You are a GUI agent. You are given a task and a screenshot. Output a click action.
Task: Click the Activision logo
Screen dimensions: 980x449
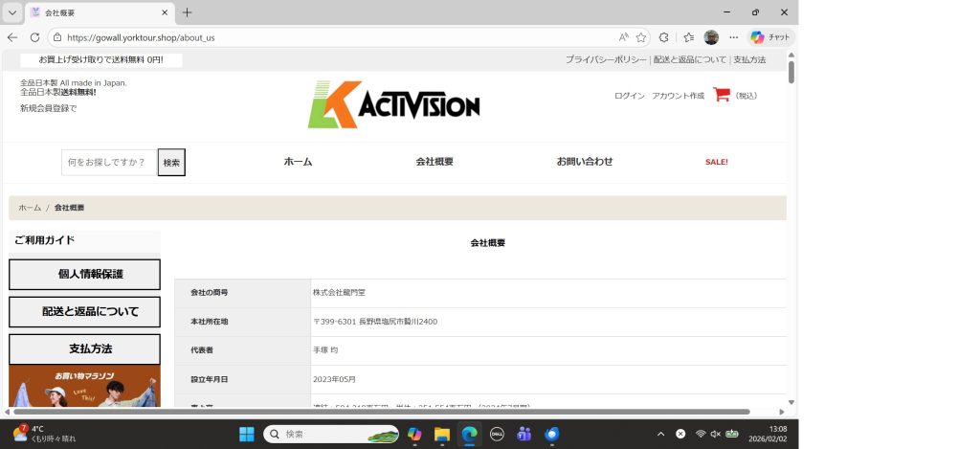click(393, 104)
